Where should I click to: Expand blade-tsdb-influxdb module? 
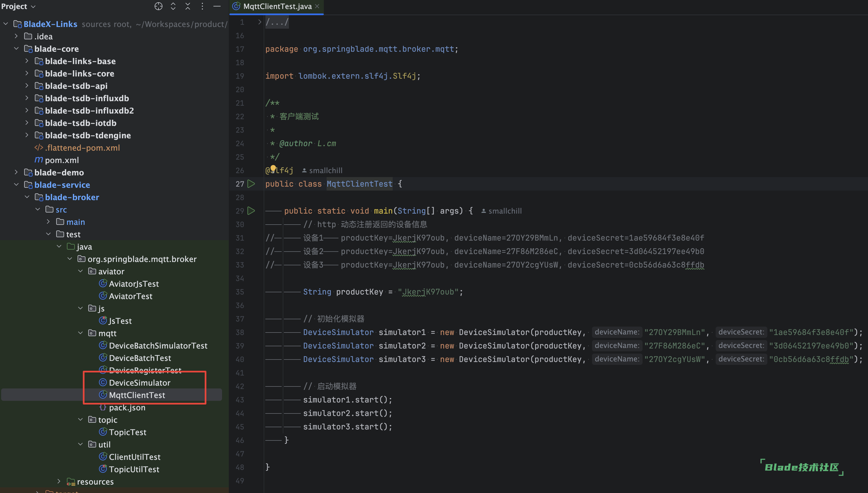(x=27, y=98)
